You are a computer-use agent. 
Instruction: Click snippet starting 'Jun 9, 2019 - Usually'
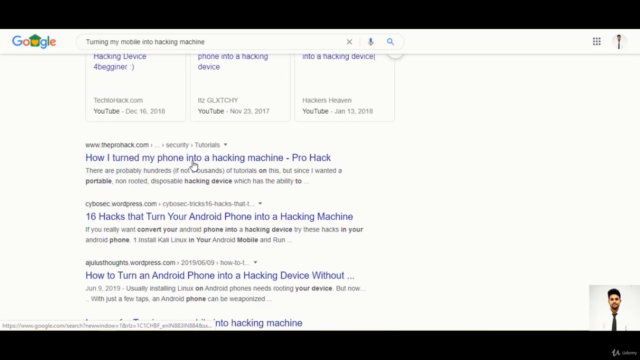point(226,293)
